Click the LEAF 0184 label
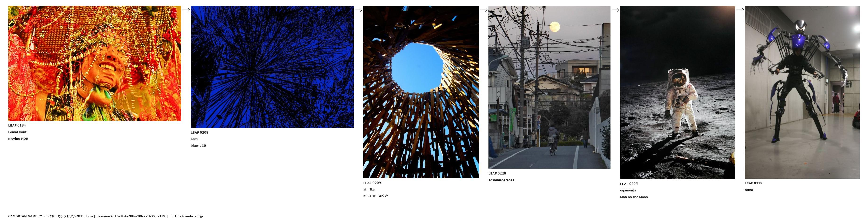 17,125
